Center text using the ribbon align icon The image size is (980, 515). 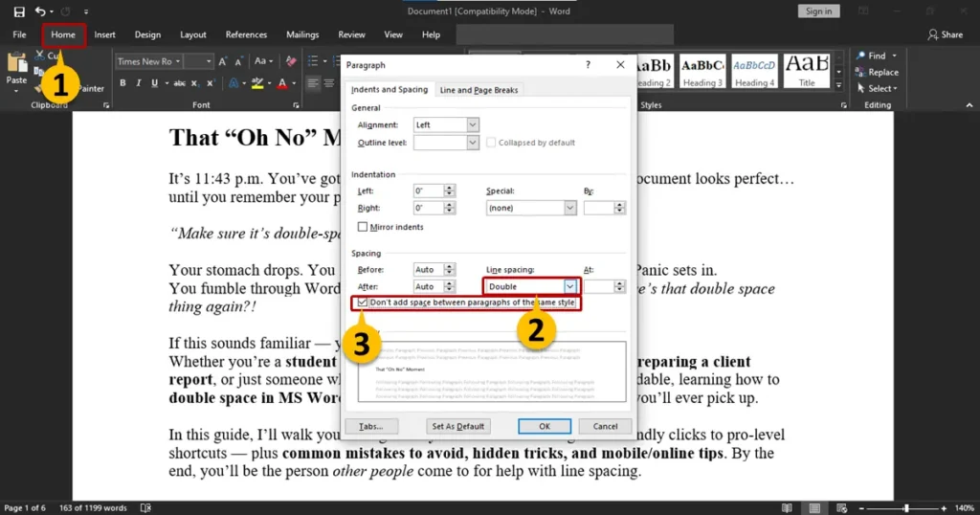(x=329, y=83)
